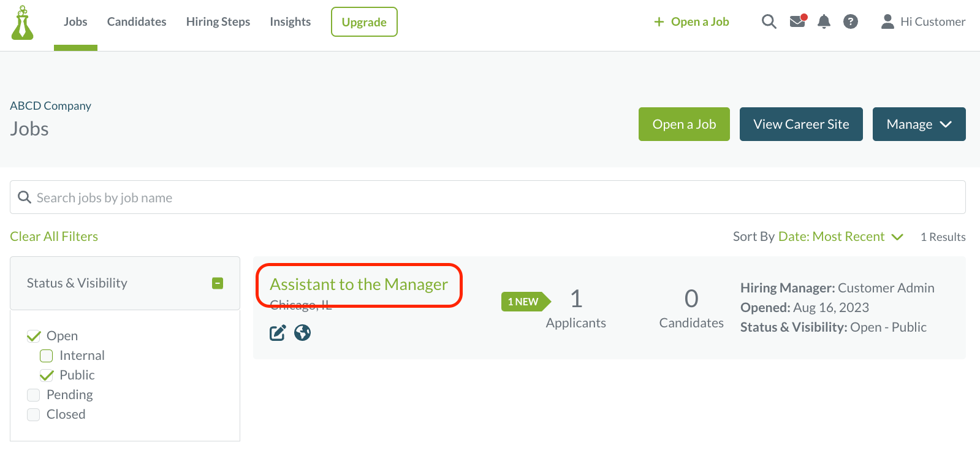Check messages via the envelope icon
The width and height of the screenshot is (980, 450).
tap(797, 21)
